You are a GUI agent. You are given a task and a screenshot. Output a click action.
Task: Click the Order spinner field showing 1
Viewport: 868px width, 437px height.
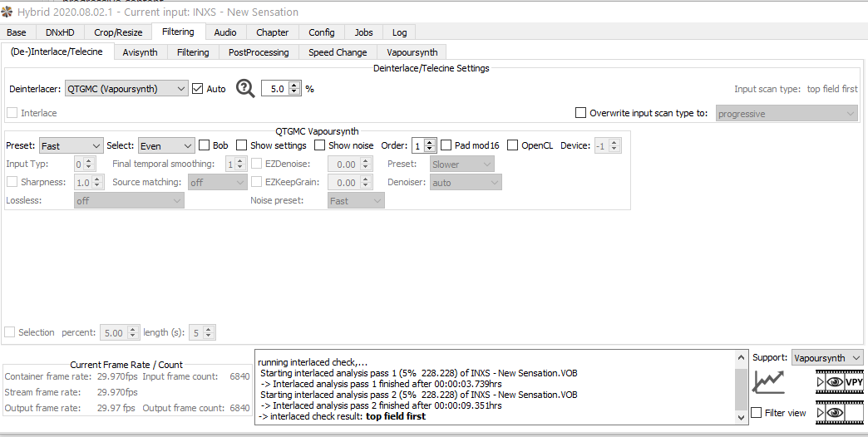click(x=418, y=145)
